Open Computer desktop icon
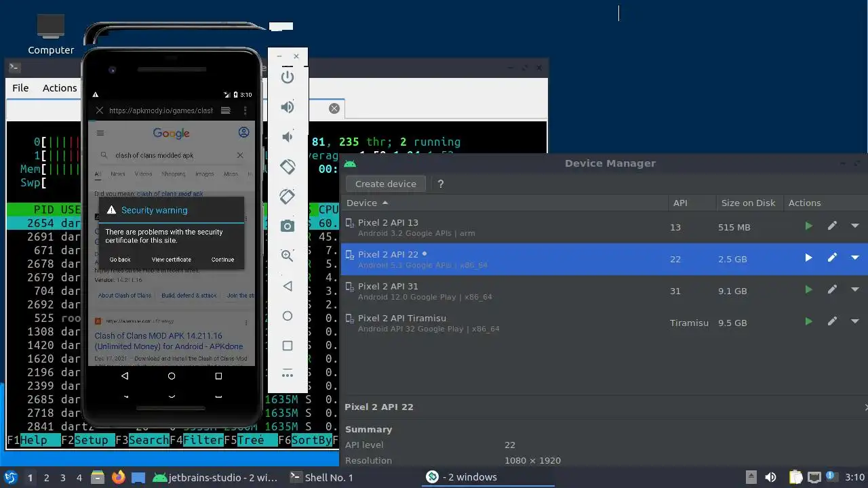This screenshot has height=488, width=868. (x=51, y=34)
